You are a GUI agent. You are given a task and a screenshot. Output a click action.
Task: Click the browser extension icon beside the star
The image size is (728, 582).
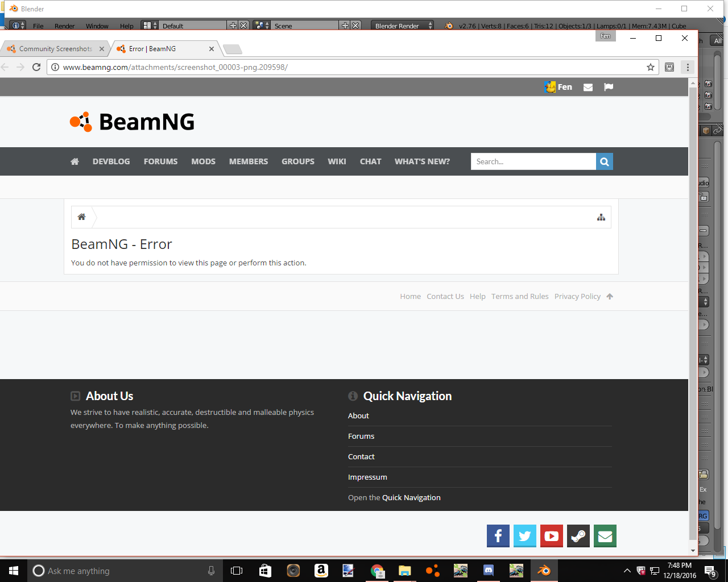[669, 67]
